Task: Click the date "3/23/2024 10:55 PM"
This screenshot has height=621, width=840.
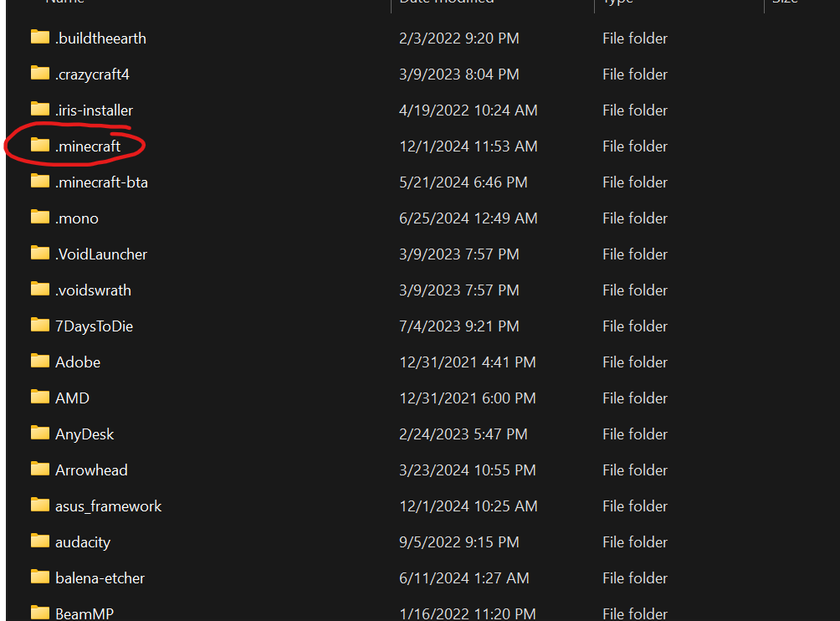Action: click(x=468, y=470)
